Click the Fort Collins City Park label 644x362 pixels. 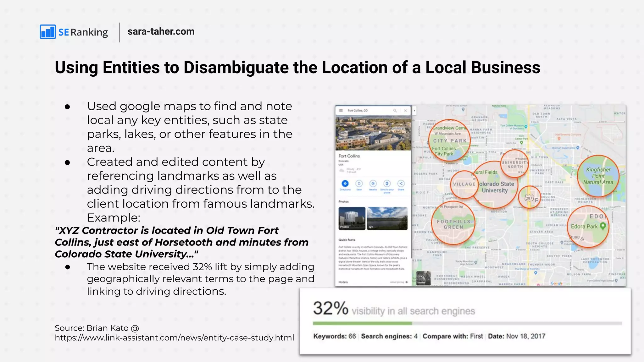[x=444, y=151]
